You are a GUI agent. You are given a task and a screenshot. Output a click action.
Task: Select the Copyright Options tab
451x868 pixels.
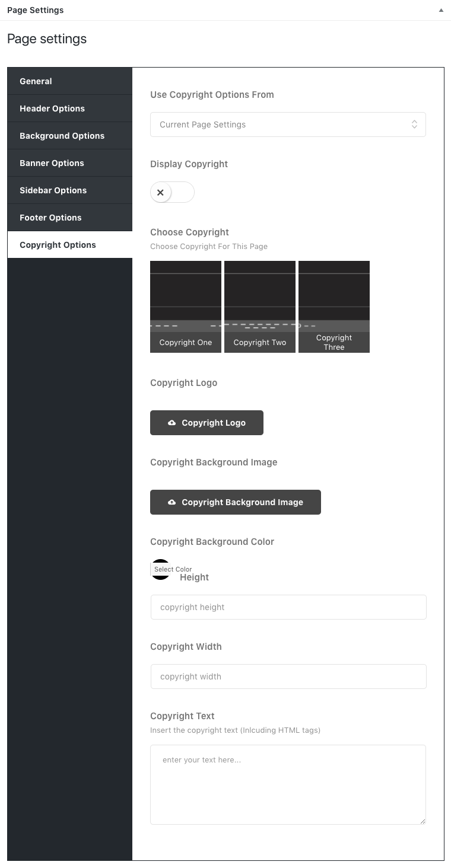69,245
